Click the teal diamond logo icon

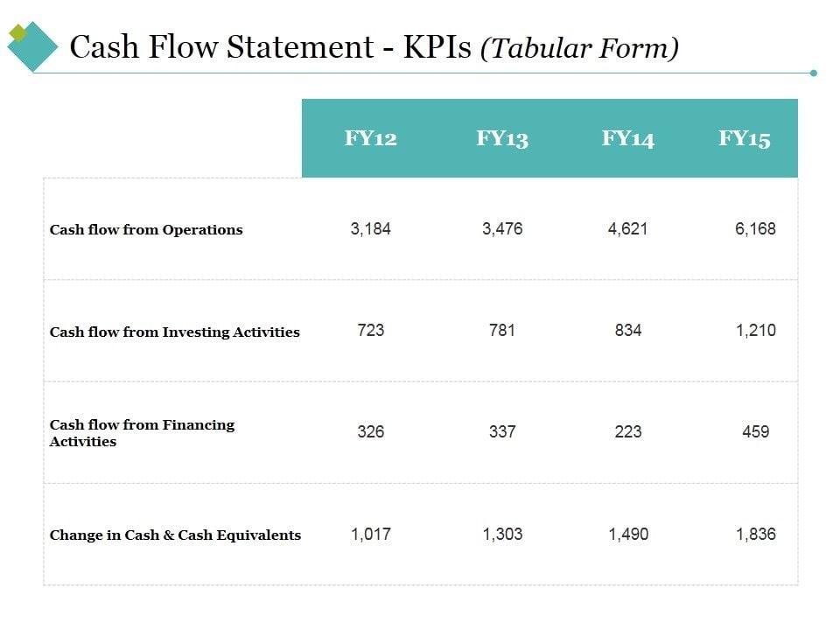coord(35,50)
